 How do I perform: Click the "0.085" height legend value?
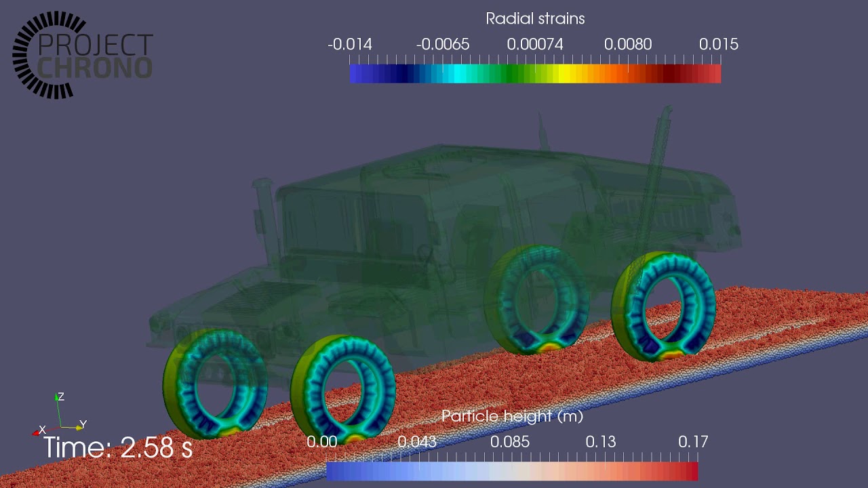click(510, 442)
